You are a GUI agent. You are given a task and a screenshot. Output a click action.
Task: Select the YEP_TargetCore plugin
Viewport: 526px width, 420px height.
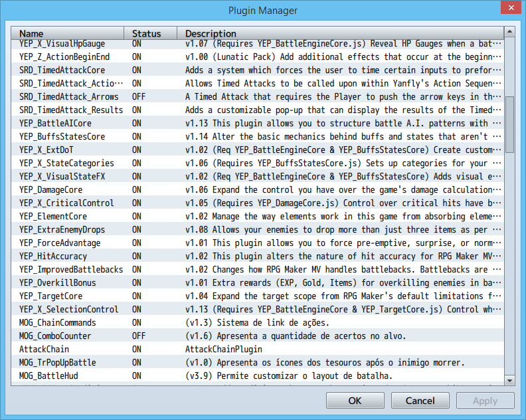click(x=257, y=296)
